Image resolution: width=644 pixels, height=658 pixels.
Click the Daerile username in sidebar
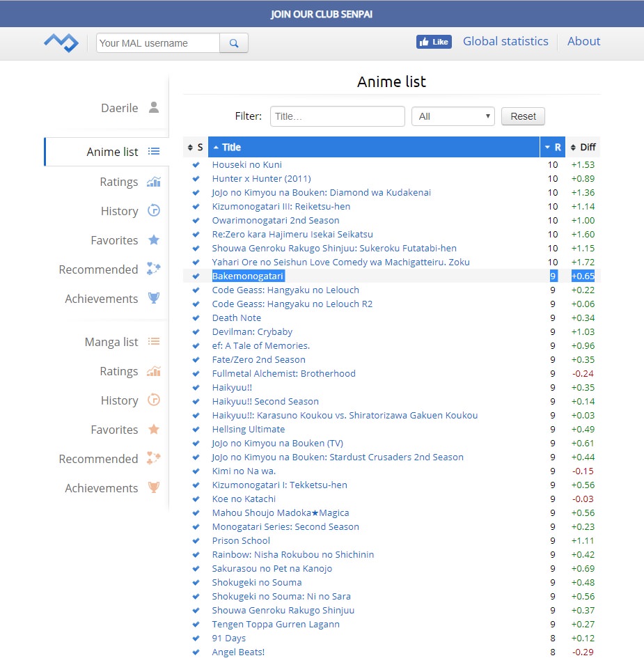(x=119, y=108)
